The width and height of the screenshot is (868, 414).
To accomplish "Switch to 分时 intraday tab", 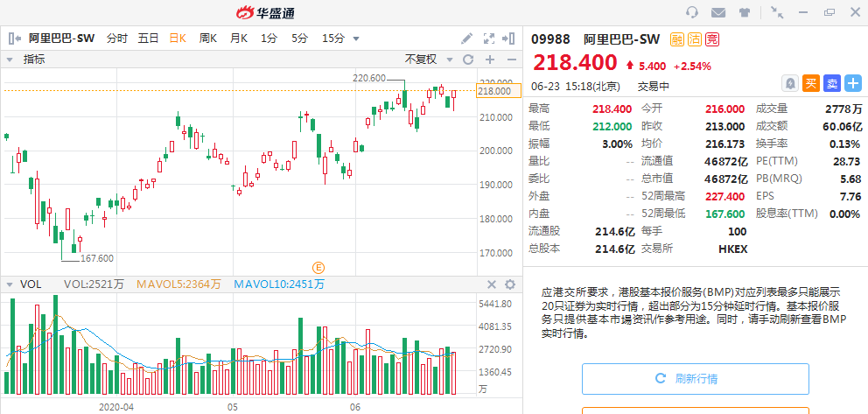I will coord(117,39).
